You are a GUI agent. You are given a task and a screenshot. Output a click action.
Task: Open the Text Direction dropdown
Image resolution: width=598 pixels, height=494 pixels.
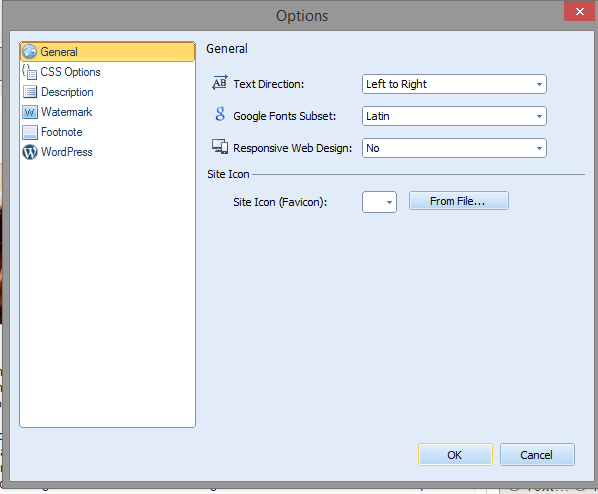tap(454, 84)
